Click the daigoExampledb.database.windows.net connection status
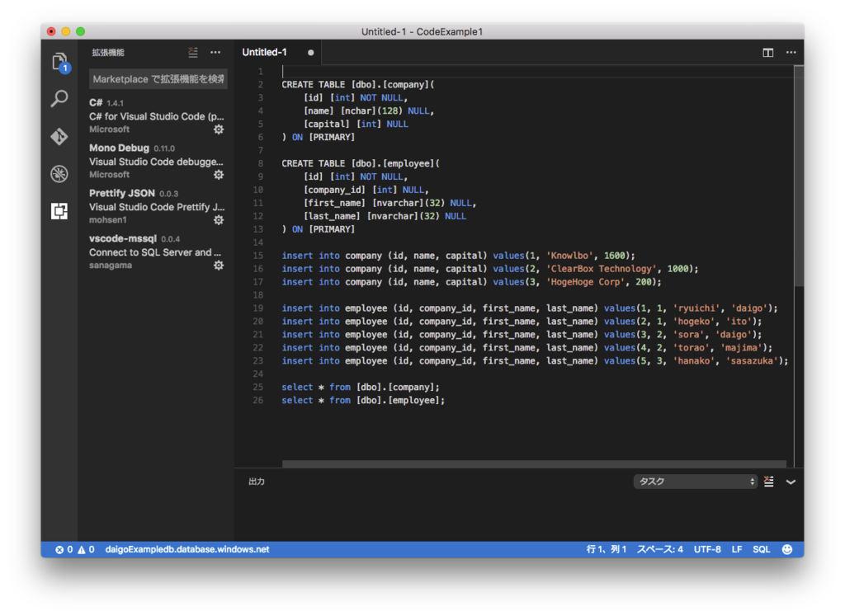845x616 pixels. 187,549
